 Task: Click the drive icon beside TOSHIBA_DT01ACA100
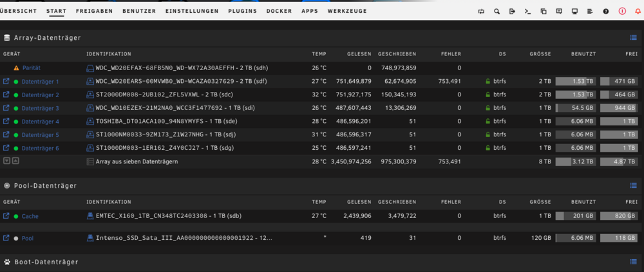coord(90,122)
